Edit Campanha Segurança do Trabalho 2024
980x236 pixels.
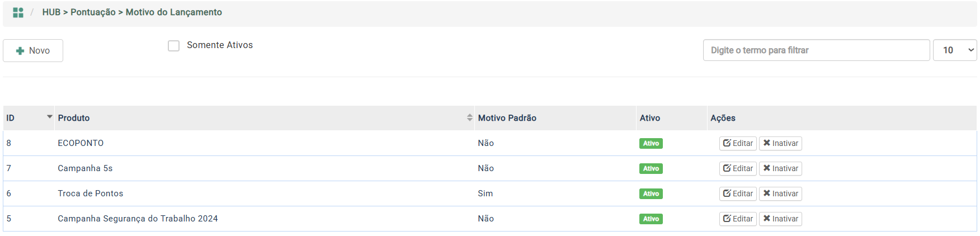738,219
